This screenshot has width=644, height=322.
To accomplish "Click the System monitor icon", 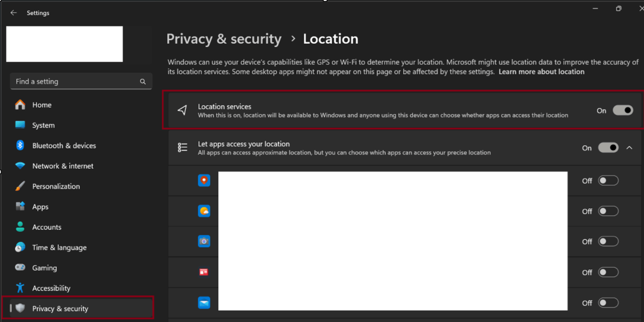I will 20,125.
